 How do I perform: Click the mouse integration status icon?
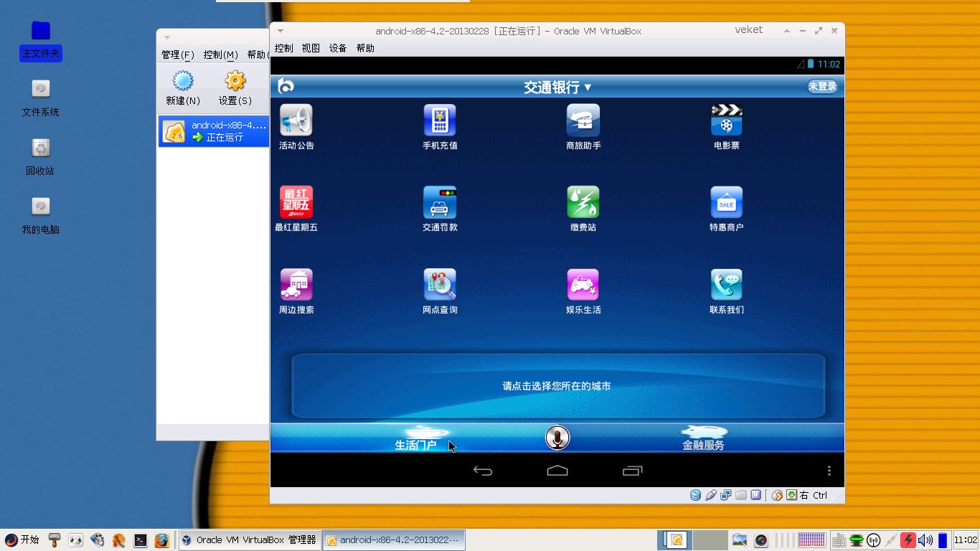pos(777,495)
